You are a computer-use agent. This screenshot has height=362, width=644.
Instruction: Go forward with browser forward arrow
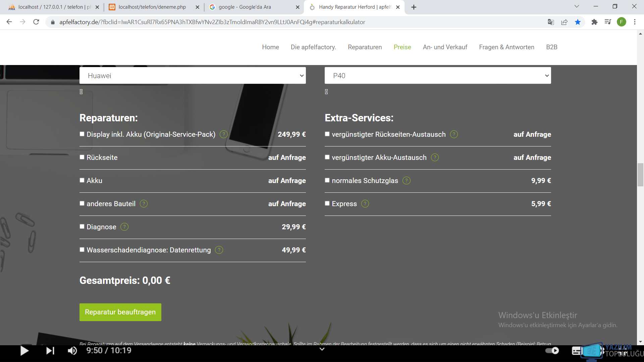click(22, 22)
